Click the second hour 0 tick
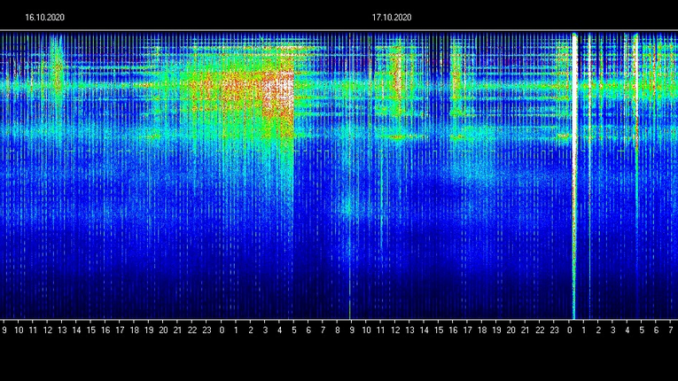The image size is (678, 381). [x=569, y=330]
